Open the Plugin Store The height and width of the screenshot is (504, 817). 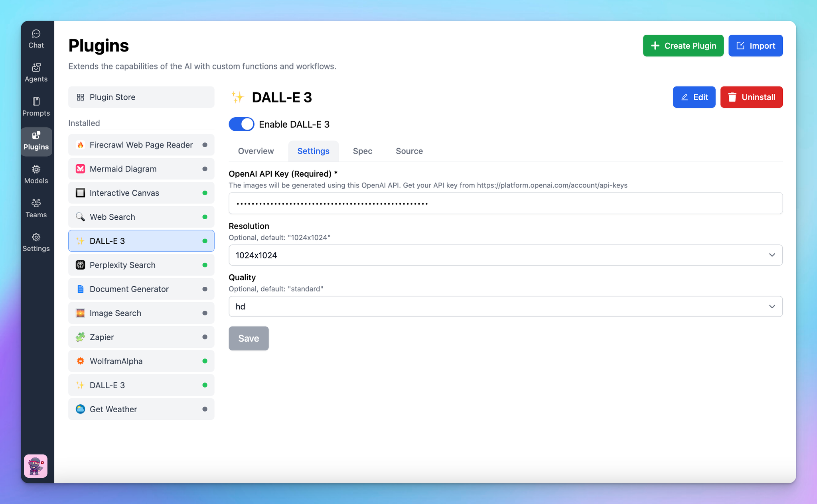[x=141, y=97]
